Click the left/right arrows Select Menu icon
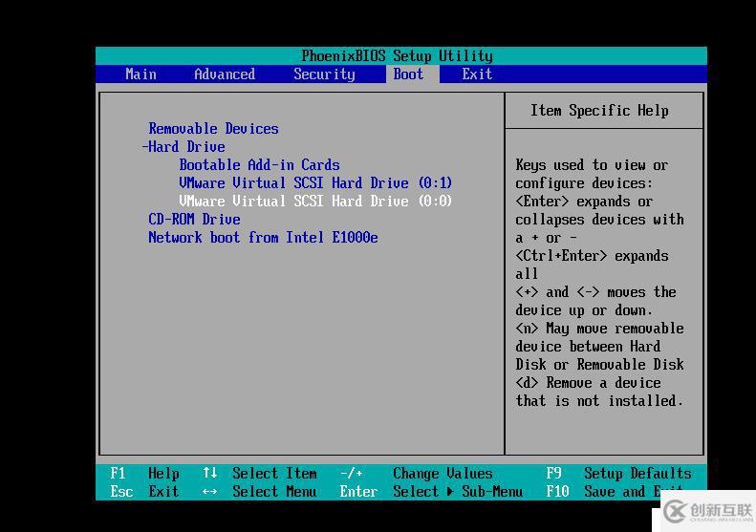 (x=210, y=492)
